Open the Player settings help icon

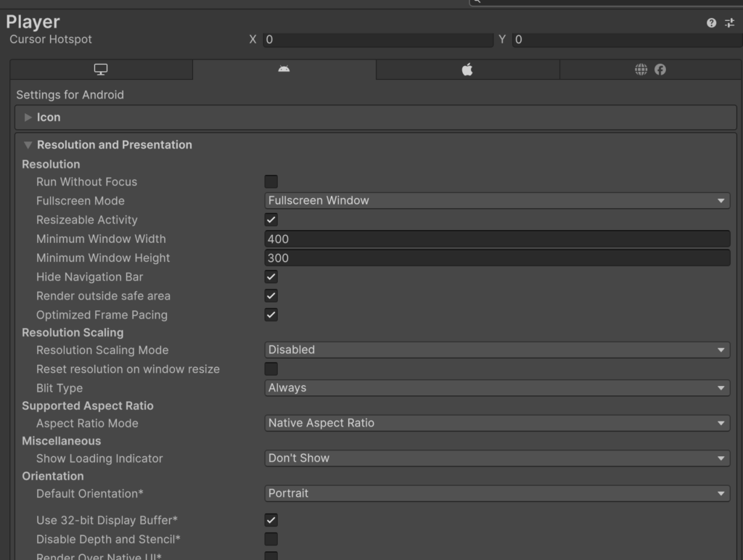coord(711,23)
